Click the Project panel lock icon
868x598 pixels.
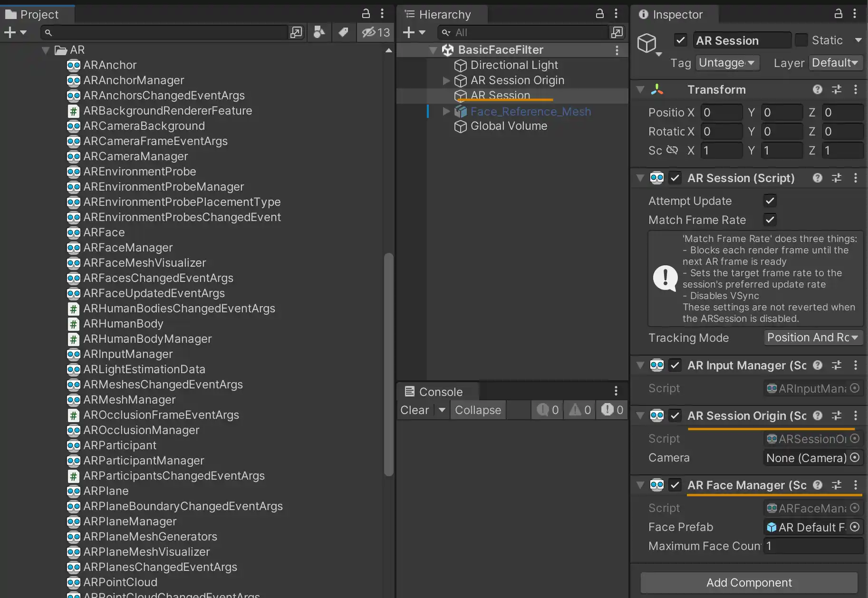point(366,13)
